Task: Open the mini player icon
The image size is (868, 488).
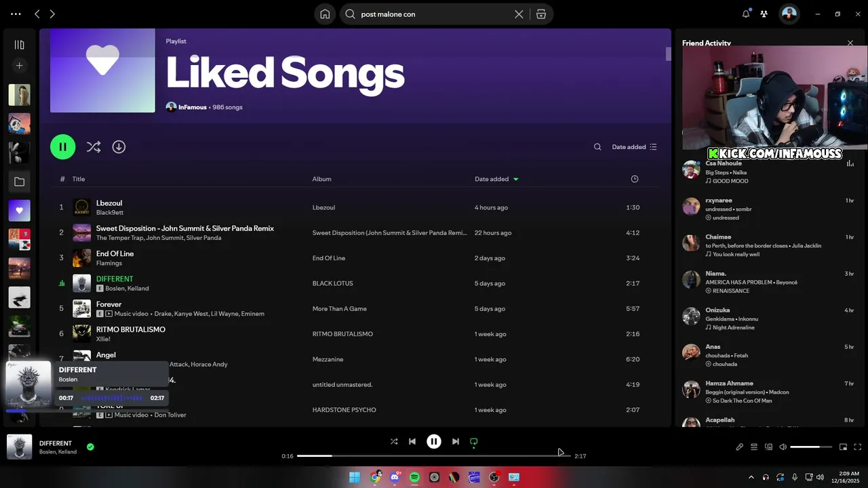Action: point(843,447)
